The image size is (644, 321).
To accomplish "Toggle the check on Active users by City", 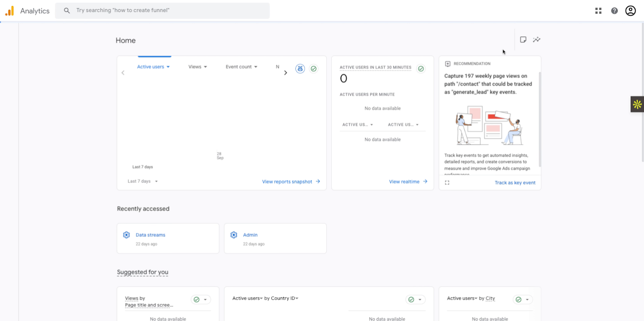I will [518, 300].
